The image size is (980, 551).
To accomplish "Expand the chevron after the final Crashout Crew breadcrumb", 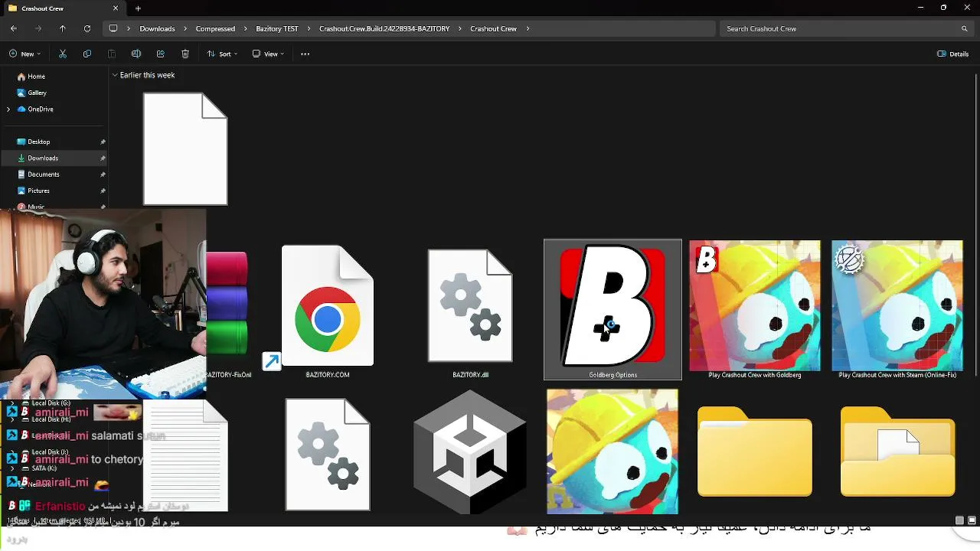I will 528,28.
